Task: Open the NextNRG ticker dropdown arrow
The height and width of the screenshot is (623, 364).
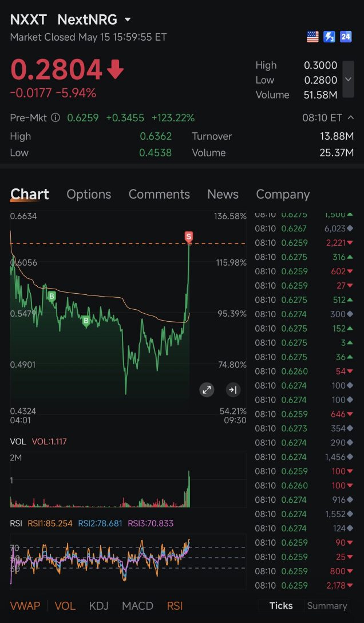Action: coord(128,19)
